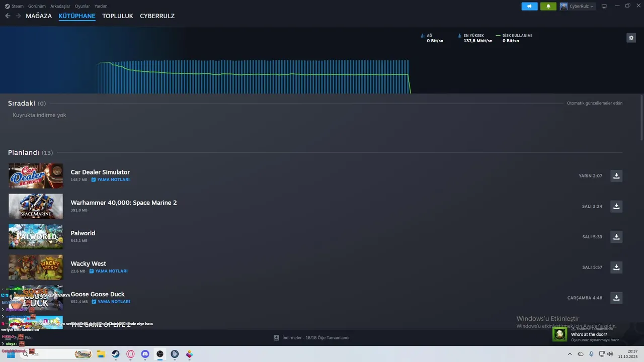Open OBS Studio from the taskbar
Viewport: 644px width, 362px height.
click(x=160, y=354)
